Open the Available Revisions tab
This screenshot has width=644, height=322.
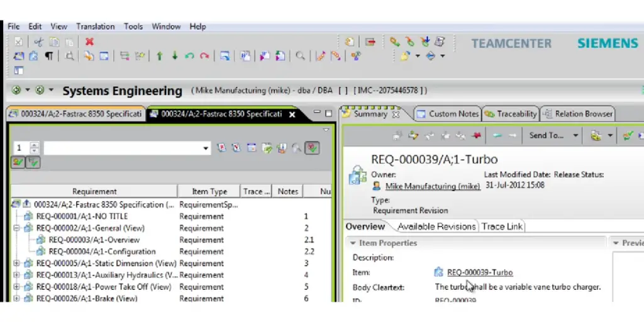coord(436,226)
